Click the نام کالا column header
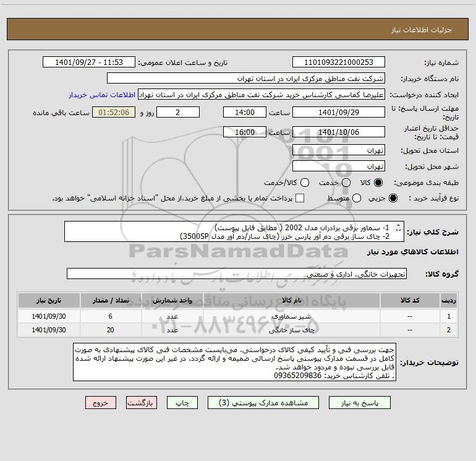This screenshot has width=476, height=461. (x=291, y=300)
